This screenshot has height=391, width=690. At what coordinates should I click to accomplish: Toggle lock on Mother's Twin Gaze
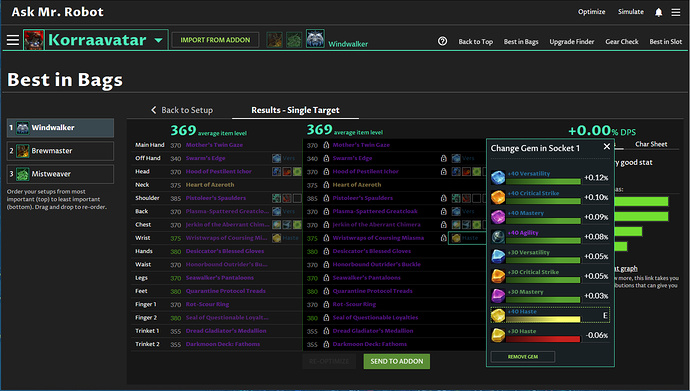[326, 145]
